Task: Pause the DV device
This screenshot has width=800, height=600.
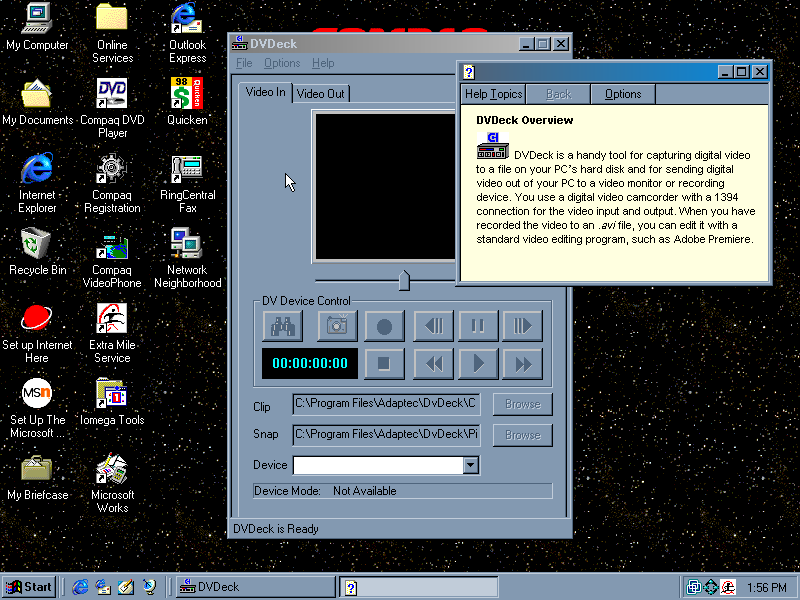Action: 478,326
